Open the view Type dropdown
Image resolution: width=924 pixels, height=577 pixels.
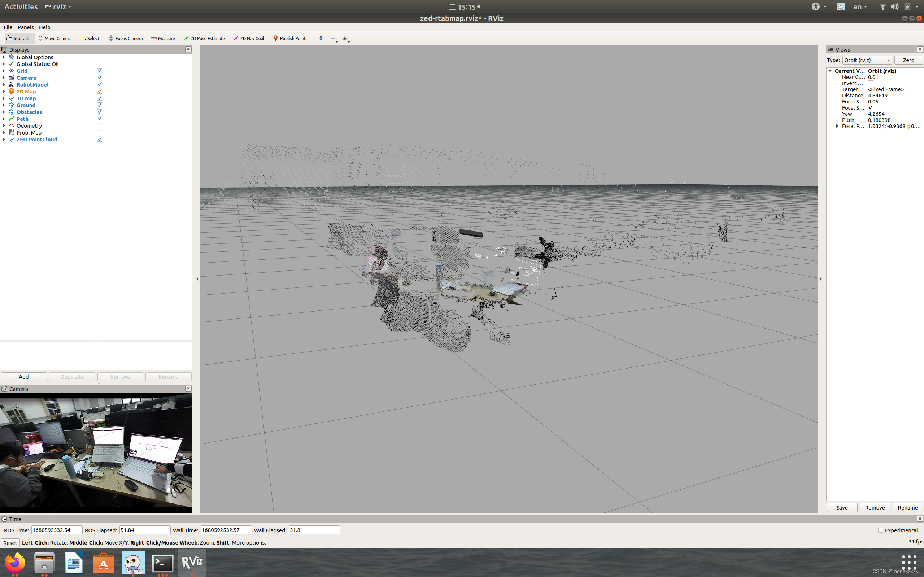pos(867,60)
